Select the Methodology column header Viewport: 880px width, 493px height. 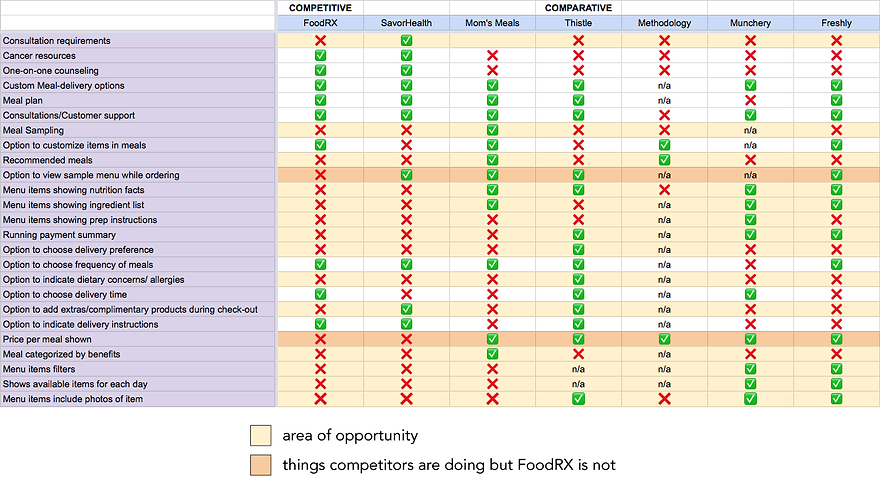coord(664,22)
